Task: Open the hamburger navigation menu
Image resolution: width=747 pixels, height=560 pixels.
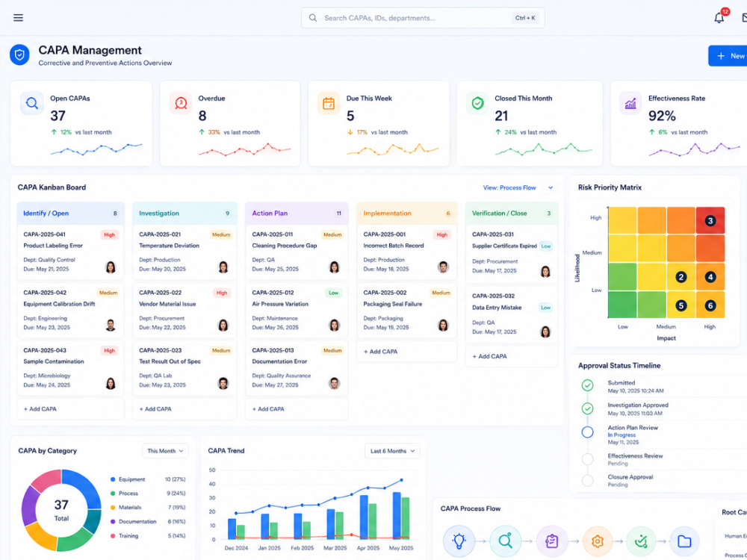Action: (18, 18)
